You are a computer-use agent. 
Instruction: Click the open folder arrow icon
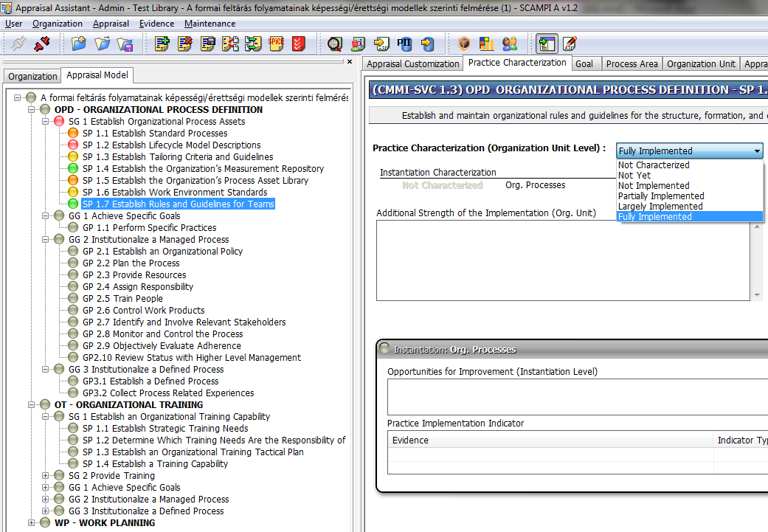tap(103, 44)
